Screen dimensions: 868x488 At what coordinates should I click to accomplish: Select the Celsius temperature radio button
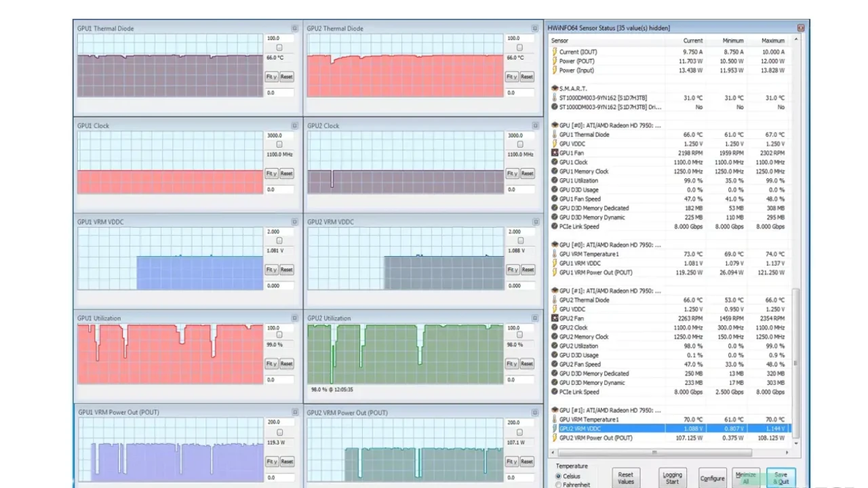click(559, 476)
